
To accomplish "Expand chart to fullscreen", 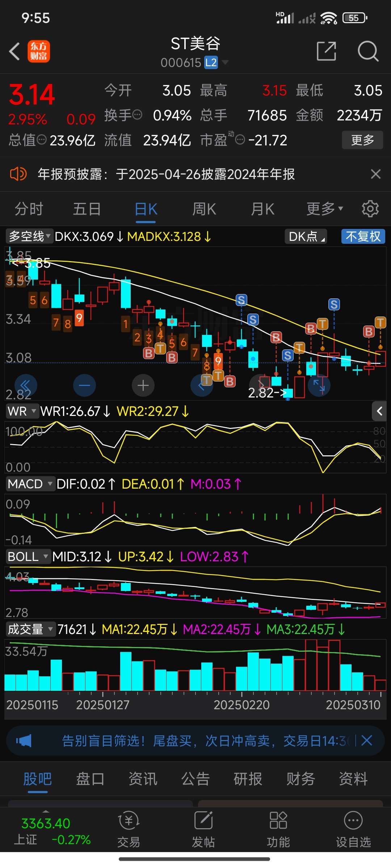I will click(319, 385).
